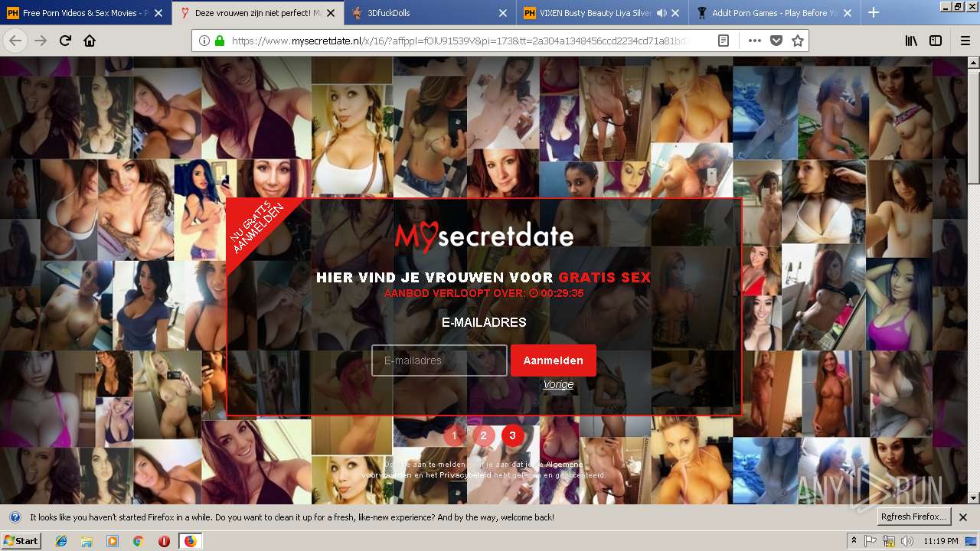The height and width of the screenshot is (551, 980).
Task: Click the taskbar clock 11:19 PM
Action: point(940,541)
